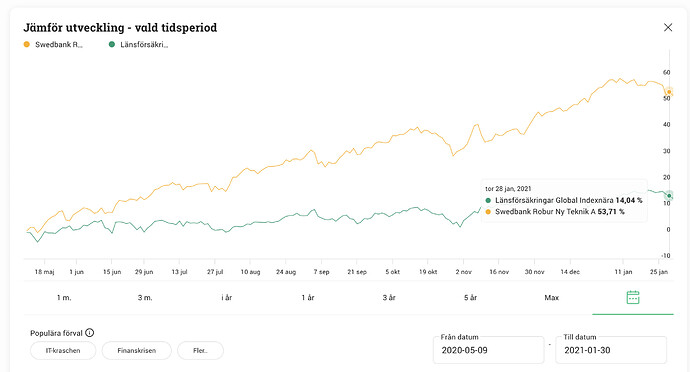Viewport: 690px width, 372px height.
Task: Apply the Finanskrisen preset
Action: 136,351
